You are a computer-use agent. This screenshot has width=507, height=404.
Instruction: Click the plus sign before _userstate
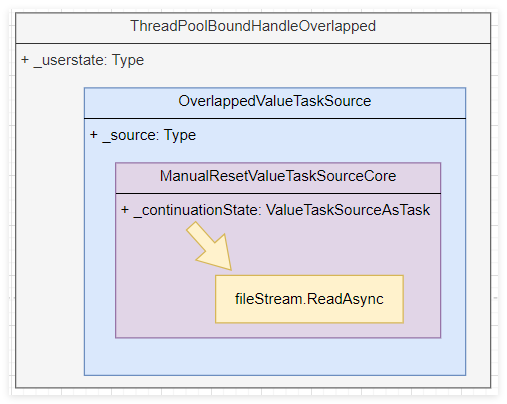25,60
